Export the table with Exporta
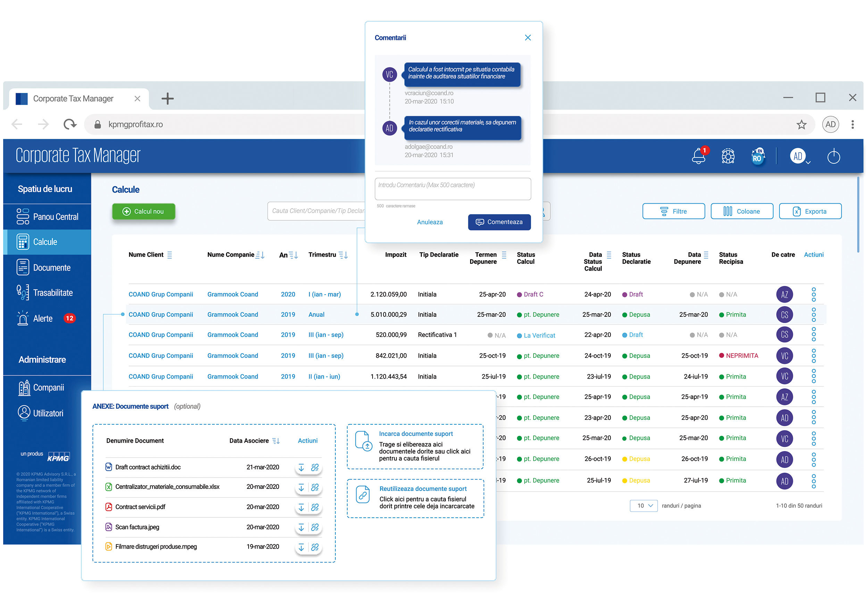The height and width of the screenshot is (602, 868). point(810,212)
